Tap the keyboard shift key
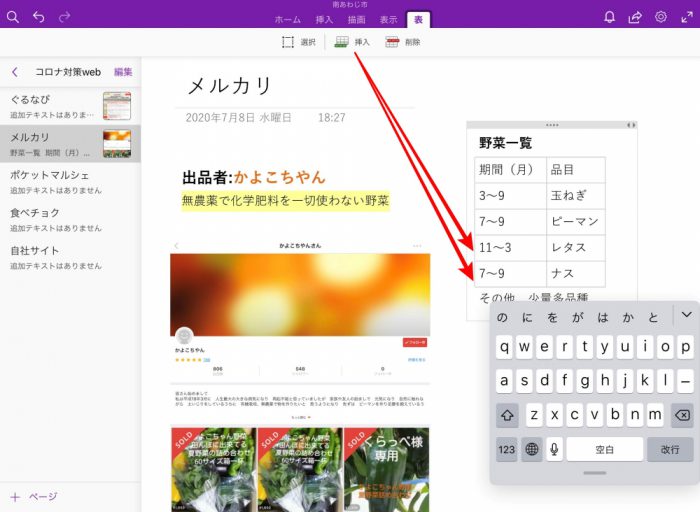 (507, 415)
